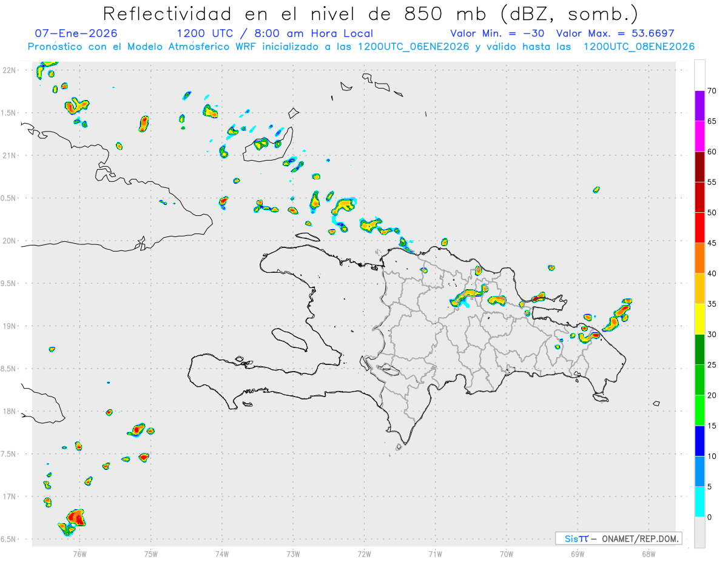Click the '22N' latitude label
This screenshot has height=562, width=728.
tap(10, 70)
